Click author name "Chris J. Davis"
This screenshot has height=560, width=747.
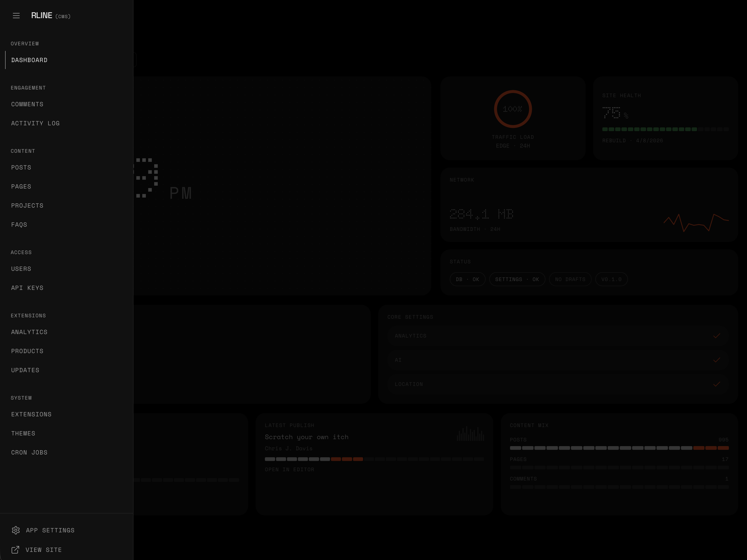[x=288, y=449]
